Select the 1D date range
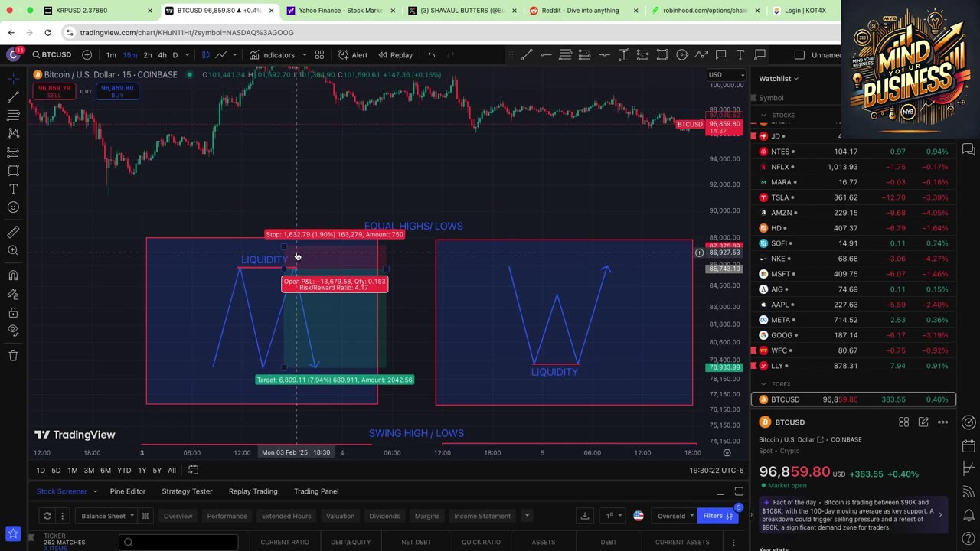Screen dimensions: 980x551 click(x=41, y=471)
